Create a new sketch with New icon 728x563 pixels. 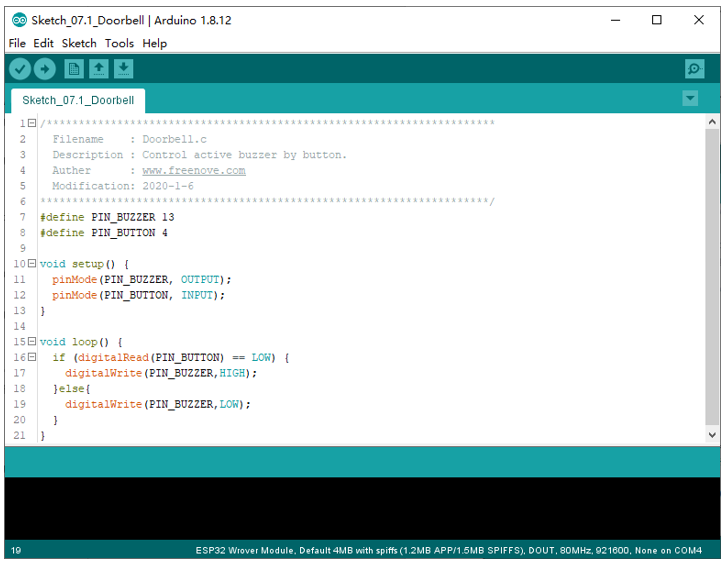tap(74, 69)
